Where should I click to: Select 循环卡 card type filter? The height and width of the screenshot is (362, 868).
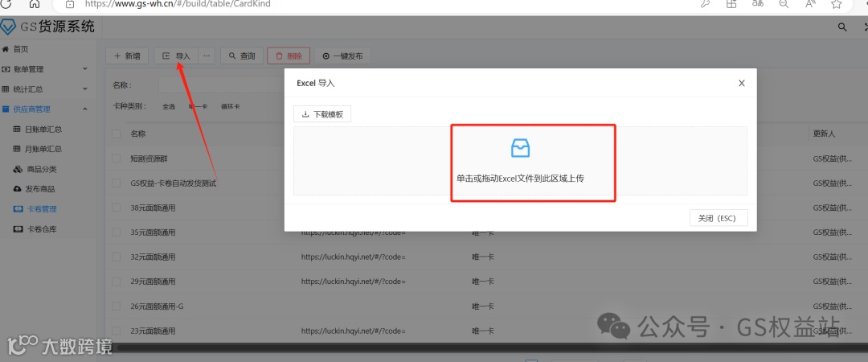tap(231, 106)
